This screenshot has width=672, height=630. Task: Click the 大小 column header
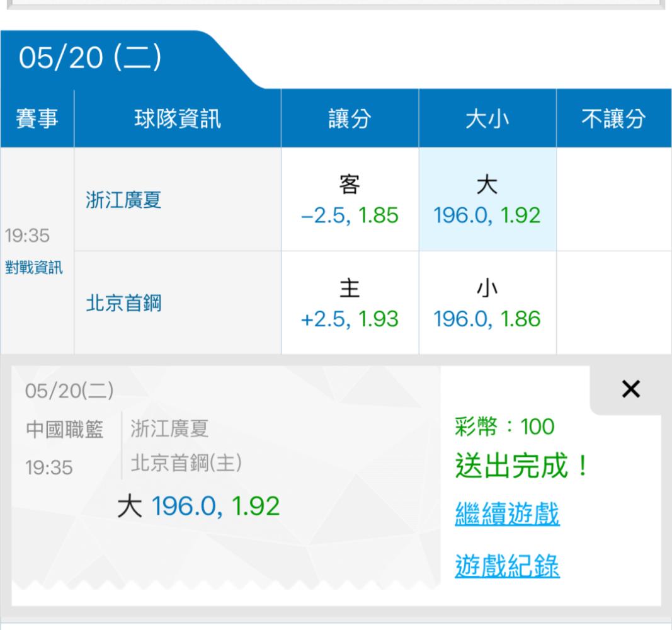click(x=487, y=118)
